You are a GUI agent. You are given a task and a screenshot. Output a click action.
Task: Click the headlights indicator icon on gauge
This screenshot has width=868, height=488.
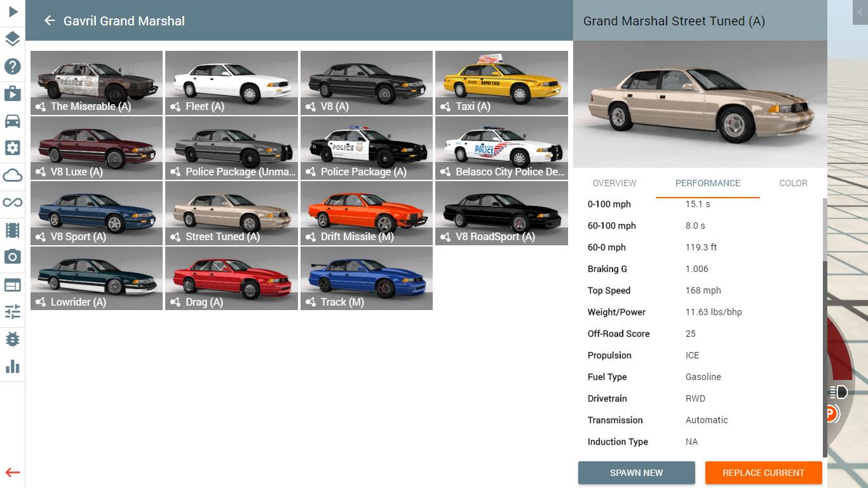pyautogui.click(x=839, y=391)
